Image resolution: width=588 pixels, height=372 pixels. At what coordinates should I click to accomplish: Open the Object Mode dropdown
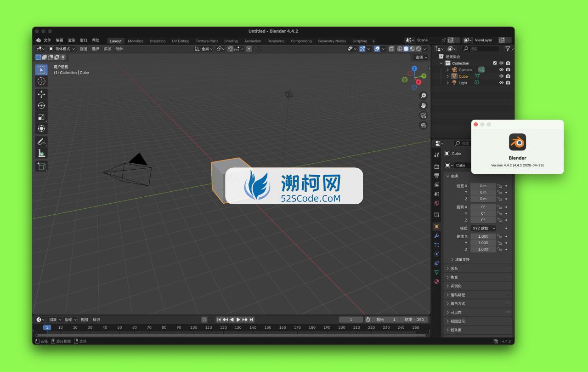tap(62, 49)
